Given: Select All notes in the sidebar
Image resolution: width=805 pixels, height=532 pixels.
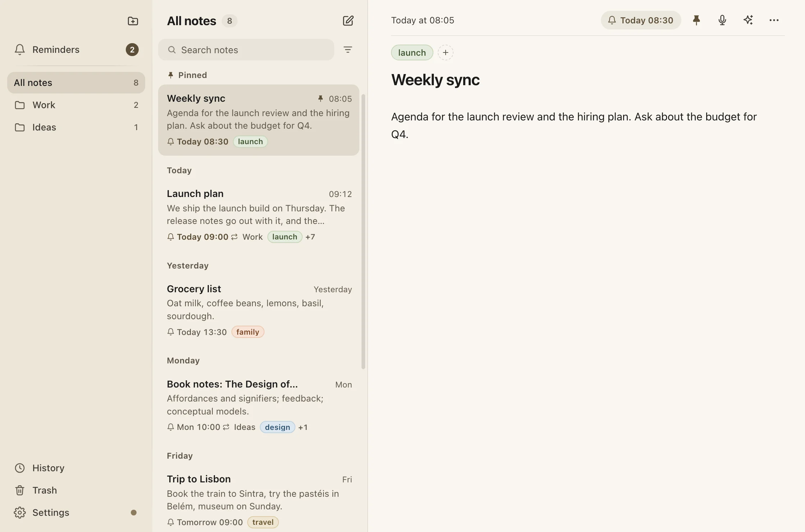Looking at the screenshot, I should coord(76,83).
